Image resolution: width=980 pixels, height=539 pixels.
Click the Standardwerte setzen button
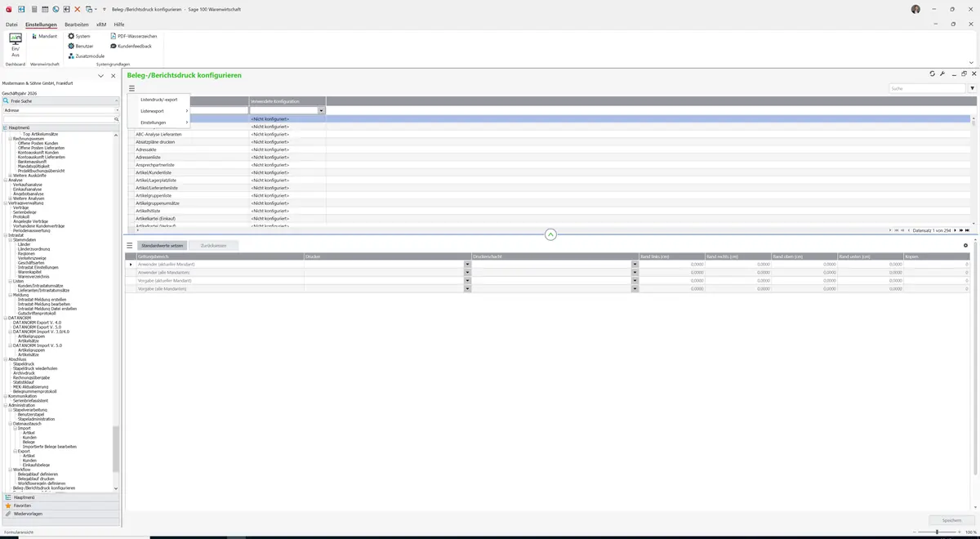[162, 245]
